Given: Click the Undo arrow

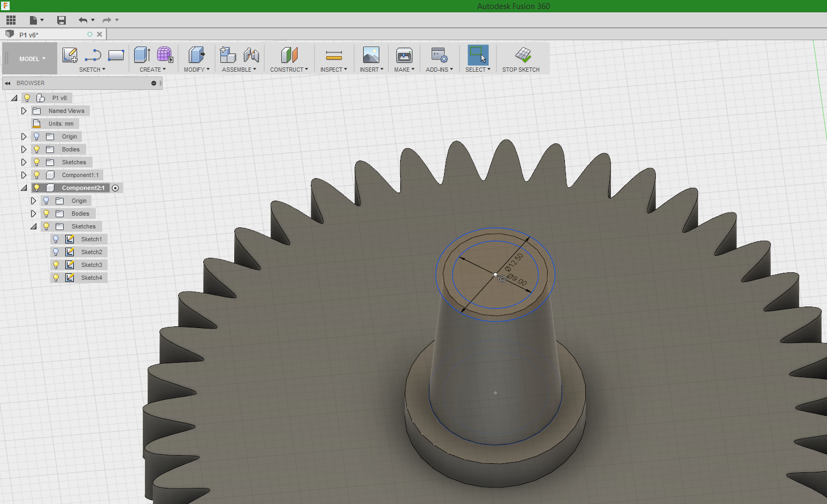Looking at the screenshot, I should pyautogui.click(x=83, y=20).
